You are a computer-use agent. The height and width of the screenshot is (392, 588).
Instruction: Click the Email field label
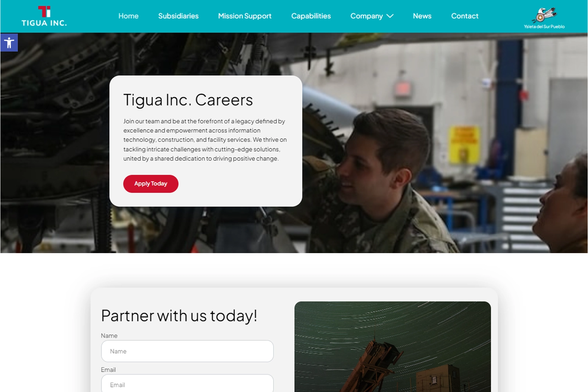tap(108, 370)
